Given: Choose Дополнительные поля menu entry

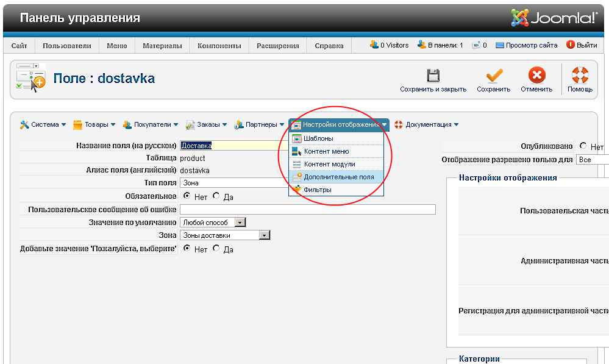Looking at the screenshot, I should tap(337, 177).
